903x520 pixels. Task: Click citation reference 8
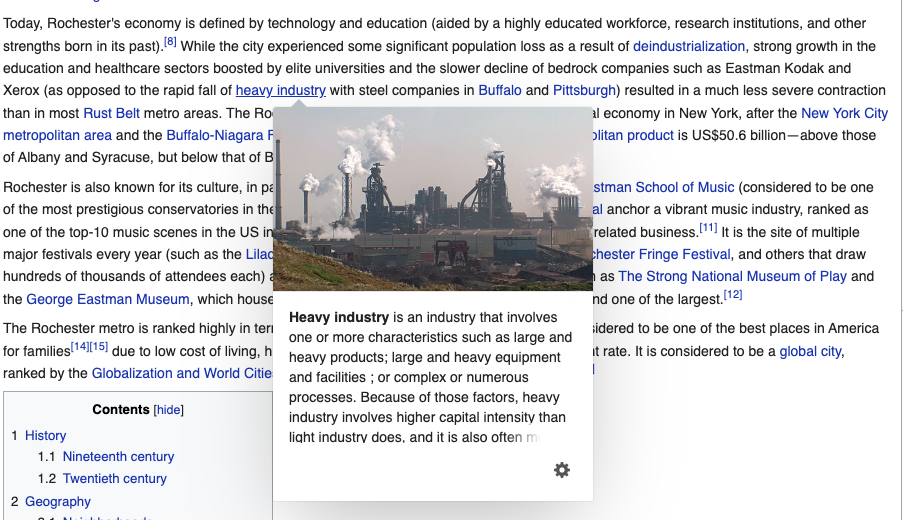(170, 42)
